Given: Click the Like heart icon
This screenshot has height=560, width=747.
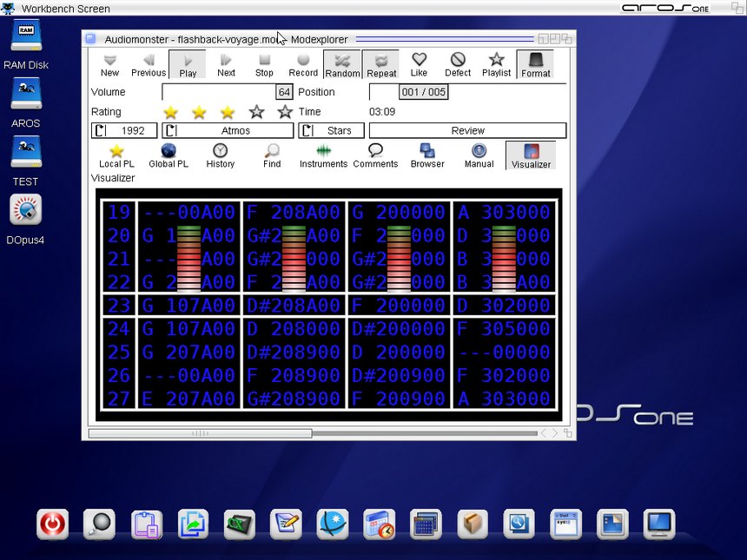Looking at the screenshot, I should pyautogui.click(x=419, y=64).
